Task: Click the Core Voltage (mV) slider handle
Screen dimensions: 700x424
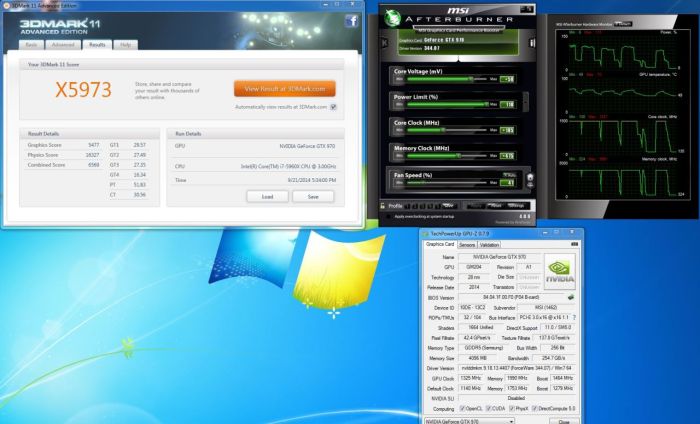Action: pos(471,79)
